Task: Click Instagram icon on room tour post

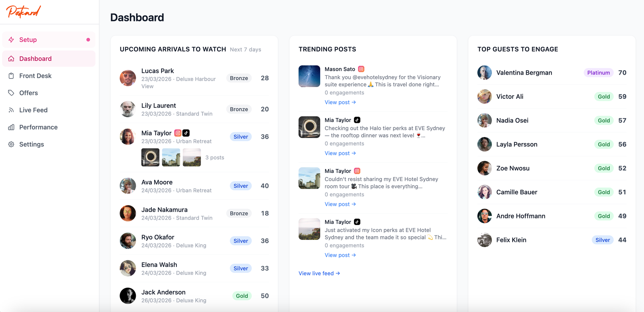Action: coord(357,171)
